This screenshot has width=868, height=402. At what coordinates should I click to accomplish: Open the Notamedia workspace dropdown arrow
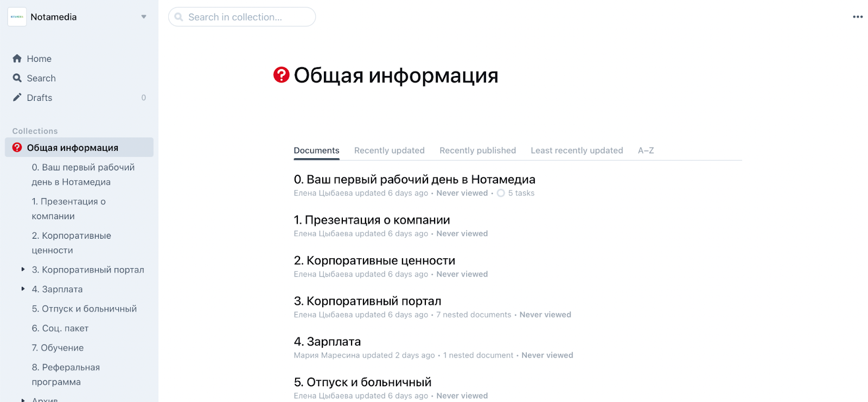click(x=144, y=17)
